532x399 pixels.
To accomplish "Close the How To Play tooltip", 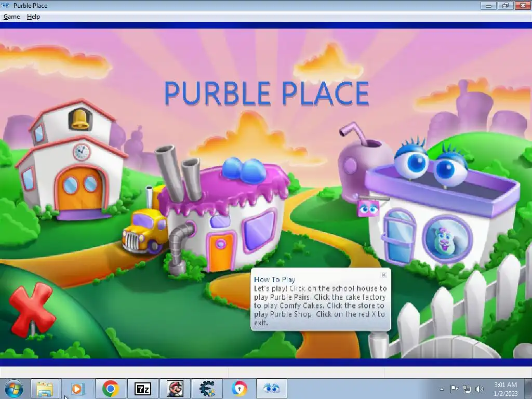I will coord(384,275).
